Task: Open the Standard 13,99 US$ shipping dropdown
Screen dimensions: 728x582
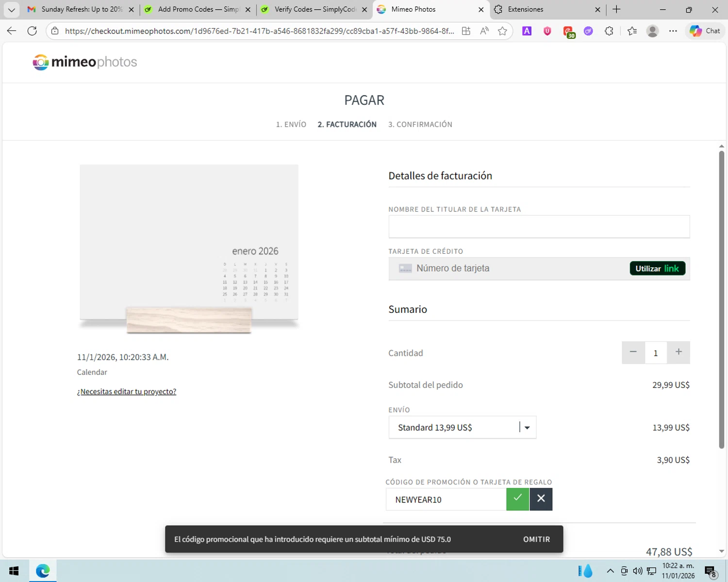Action: coord(463,427)
